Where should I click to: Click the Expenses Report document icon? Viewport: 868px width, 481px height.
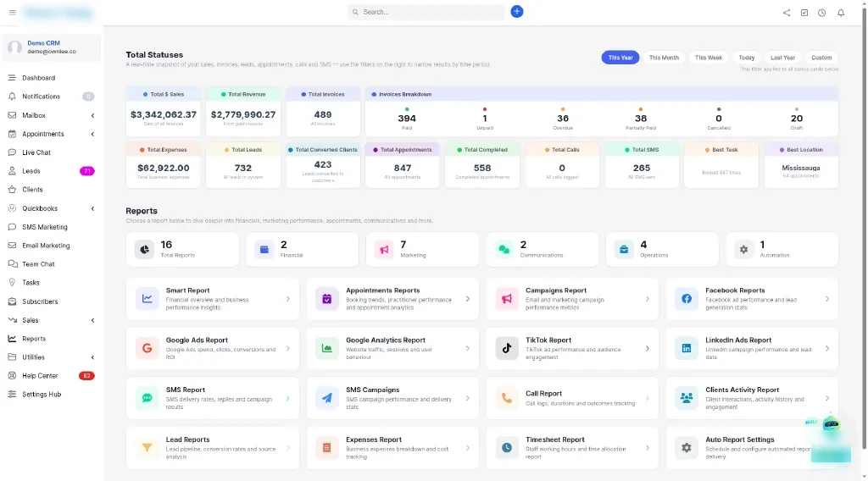[x=327, y=448]
